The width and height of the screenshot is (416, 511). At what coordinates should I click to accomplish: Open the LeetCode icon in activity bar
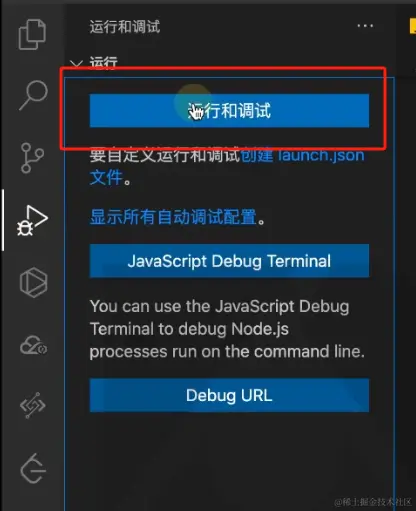(x=33, y=468)
